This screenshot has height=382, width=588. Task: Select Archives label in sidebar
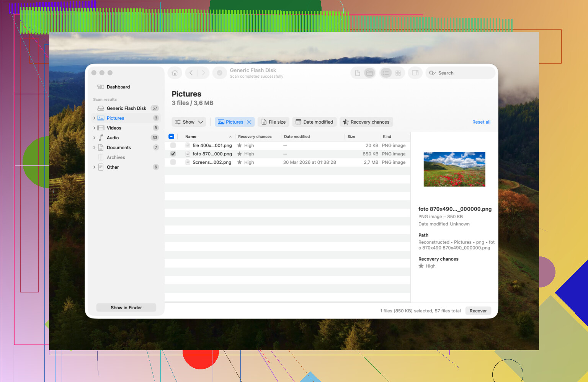click(x=116, y=157)
